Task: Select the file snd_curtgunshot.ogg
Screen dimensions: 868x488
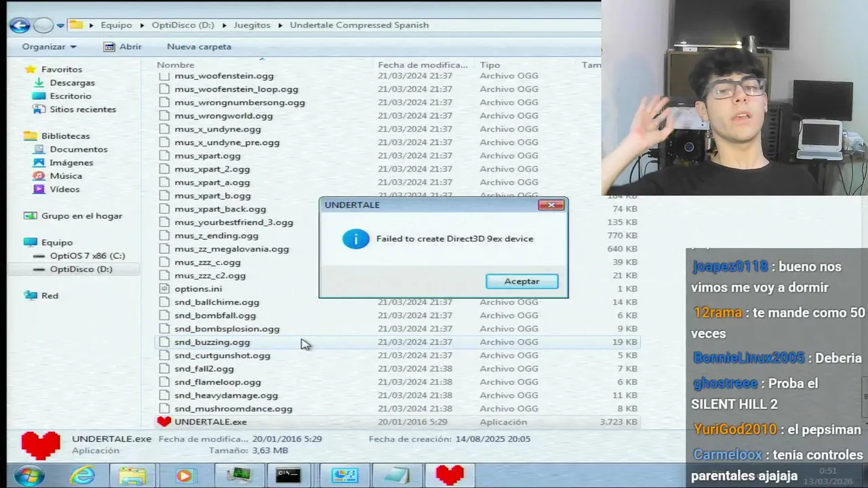Action: click(x=222, y=355)
